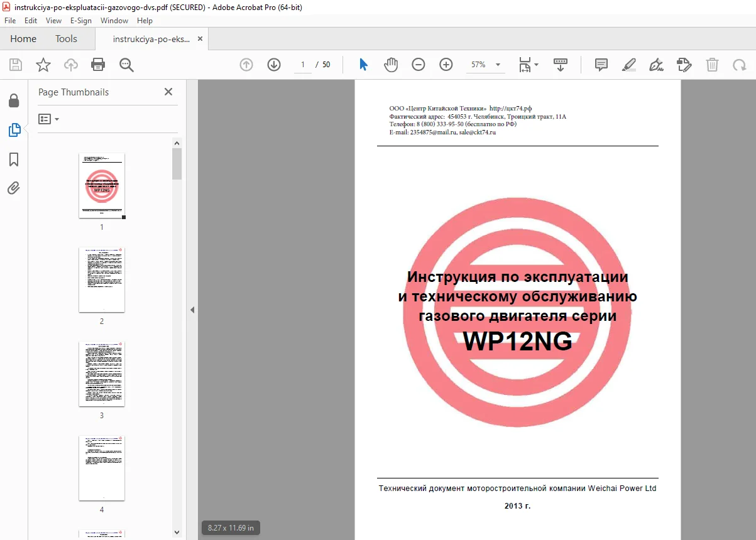Click the WP12NG title text

(x=518, y=342)
